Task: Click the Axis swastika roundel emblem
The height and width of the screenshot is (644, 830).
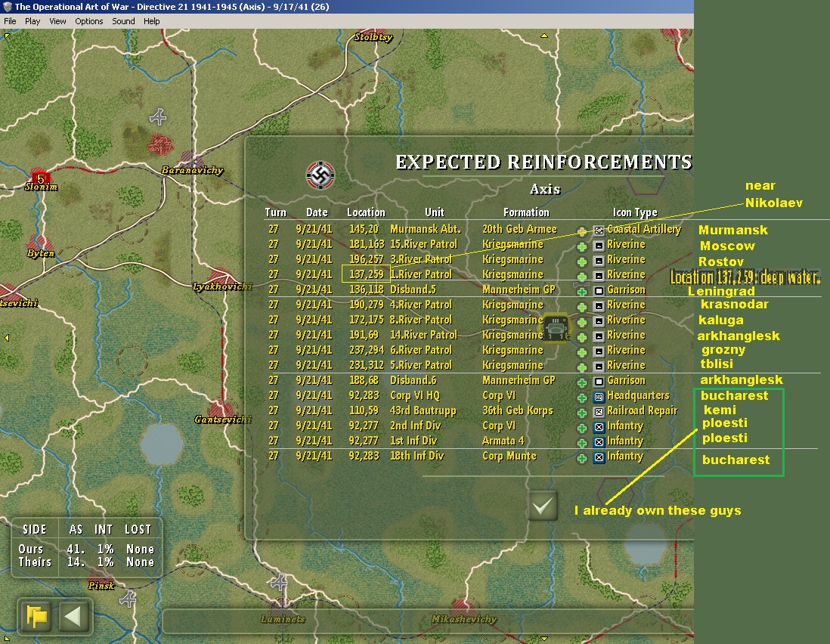Action: point(321,175)
